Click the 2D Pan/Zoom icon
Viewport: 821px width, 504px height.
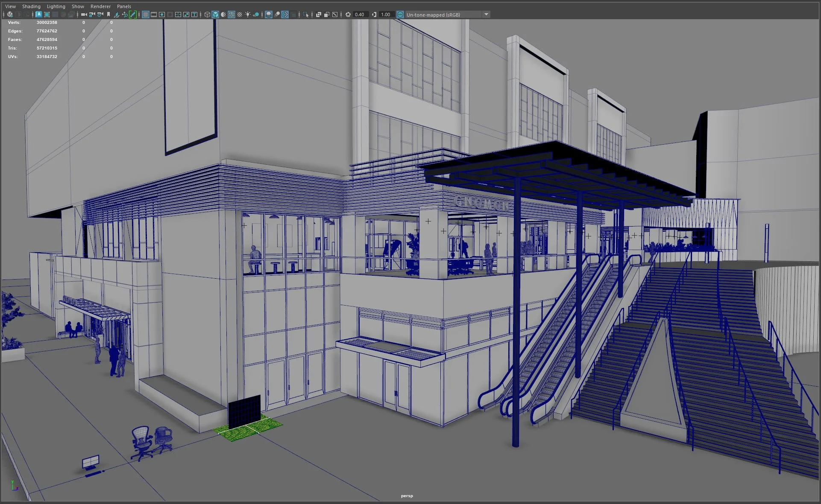[125, 15]
